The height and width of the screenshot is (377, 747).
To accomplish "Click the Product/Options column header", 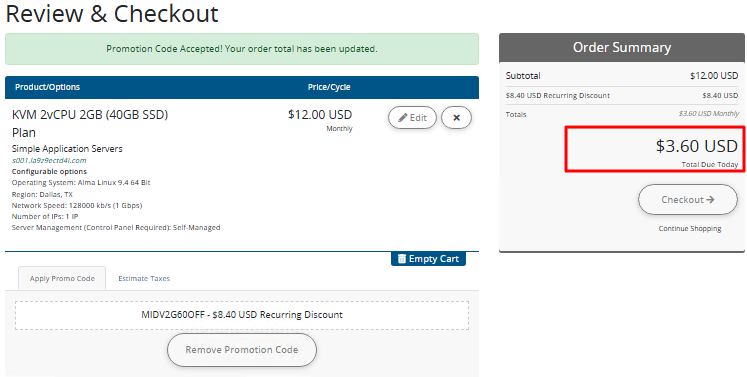I will click(48, 87).
